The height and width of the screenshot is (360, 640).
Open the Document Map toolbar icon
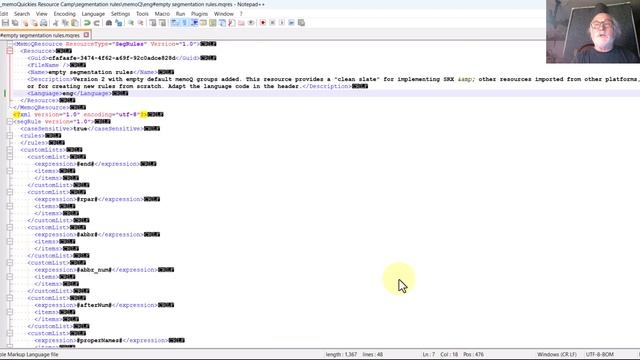(213, 23)
